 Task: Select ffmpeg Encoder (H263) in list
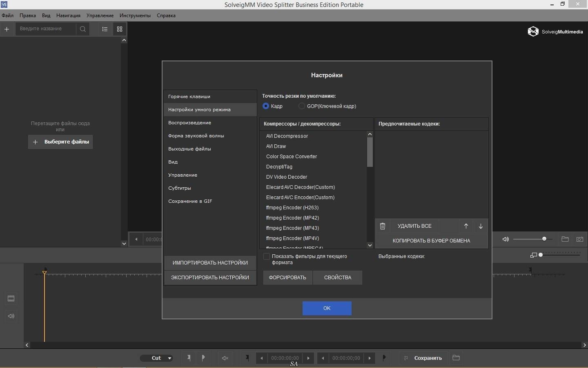click(x=313, y=208)
